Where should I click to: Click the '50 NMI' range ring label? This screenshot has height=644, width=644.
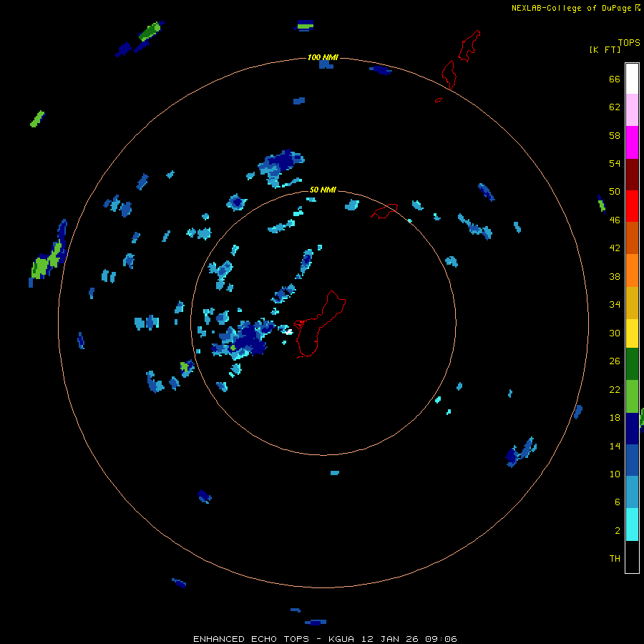323,190
